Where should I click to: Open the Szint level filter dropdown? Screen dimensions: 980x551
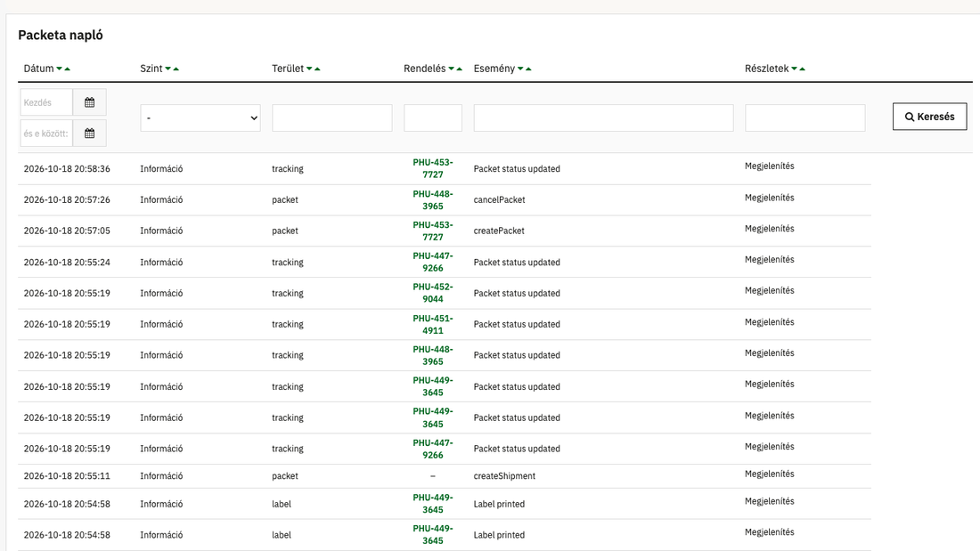(200, 118)
